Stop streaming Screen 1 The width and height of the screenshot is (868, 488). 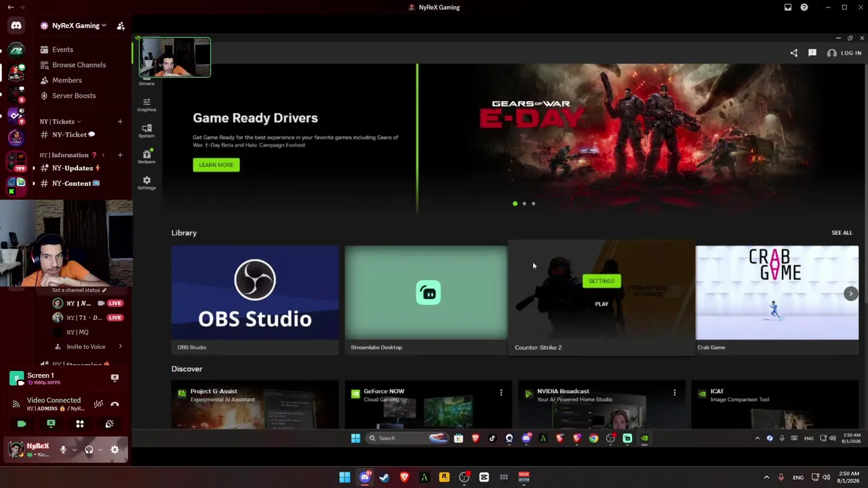tap(115, 378)
